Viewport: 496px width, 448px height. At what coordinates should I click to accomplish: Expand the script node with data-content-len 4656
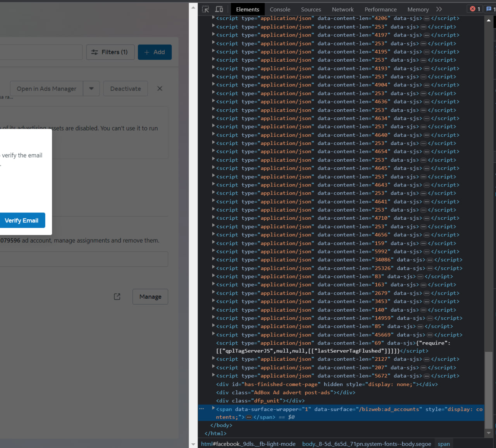click(213, 234)
